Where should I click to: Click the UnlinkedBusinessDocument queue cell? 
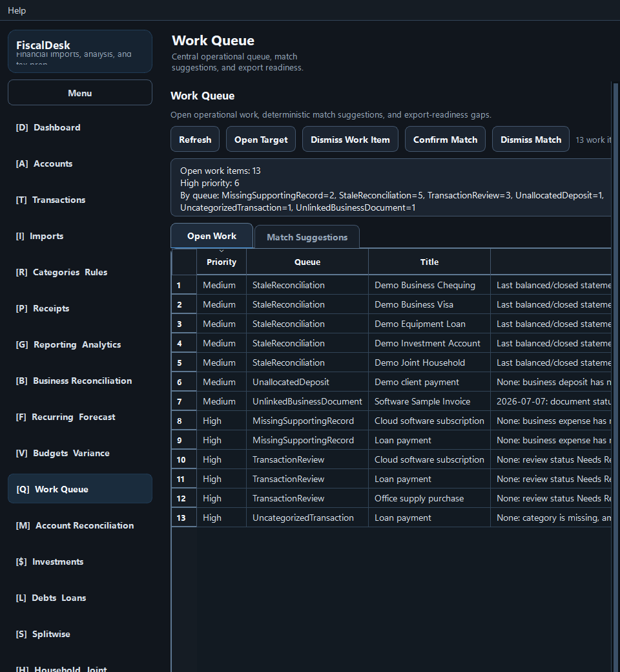[x=307, y=401]
